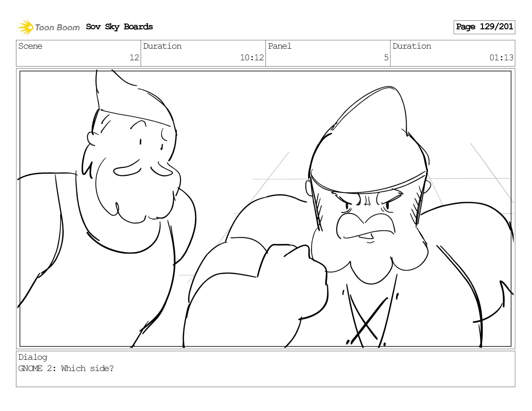Click the scene number '12'
532x411 pixels.
point(134,58)
